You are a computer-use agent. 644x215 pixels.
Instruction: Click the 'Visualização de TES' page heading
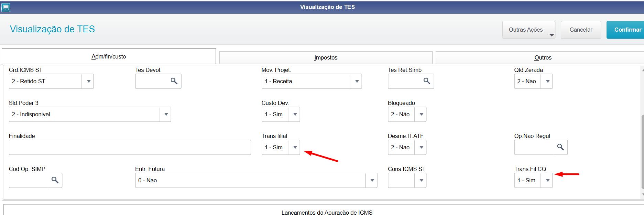click(52, 29)
